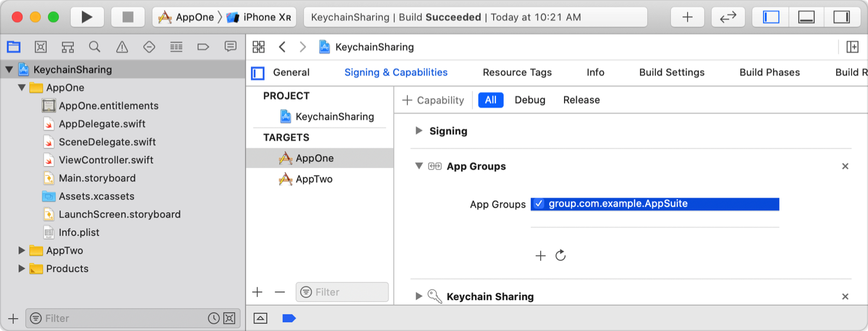Filter capabilities by Release

pos(581,100)
